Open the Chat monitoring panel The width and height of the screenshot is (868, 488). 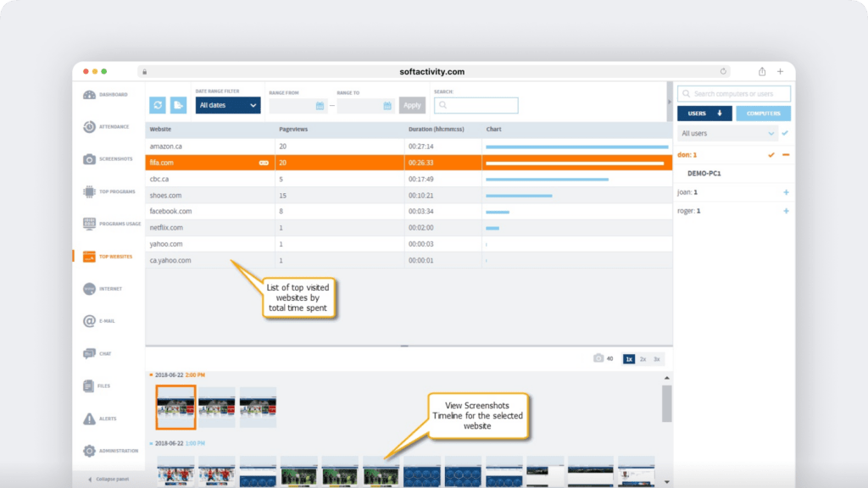[x=106, y=352]
